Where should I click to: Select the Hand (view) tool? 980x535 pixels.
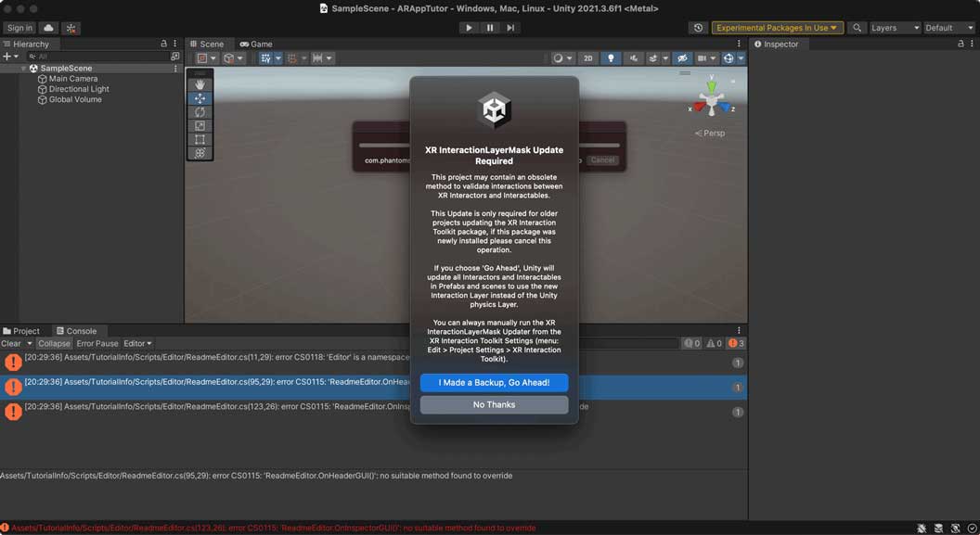[x=200, y=84]
